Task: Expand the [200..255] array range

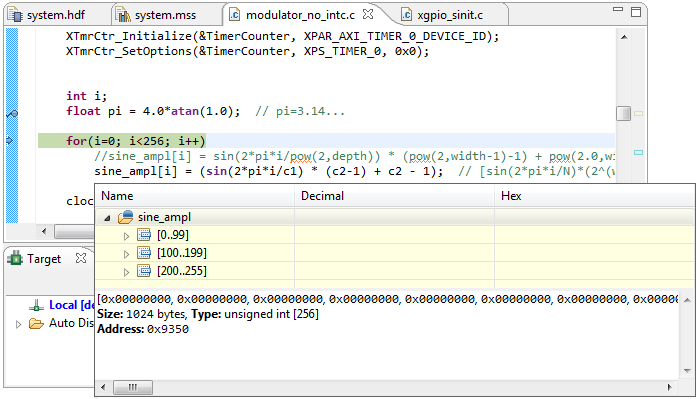Action: 126,272
